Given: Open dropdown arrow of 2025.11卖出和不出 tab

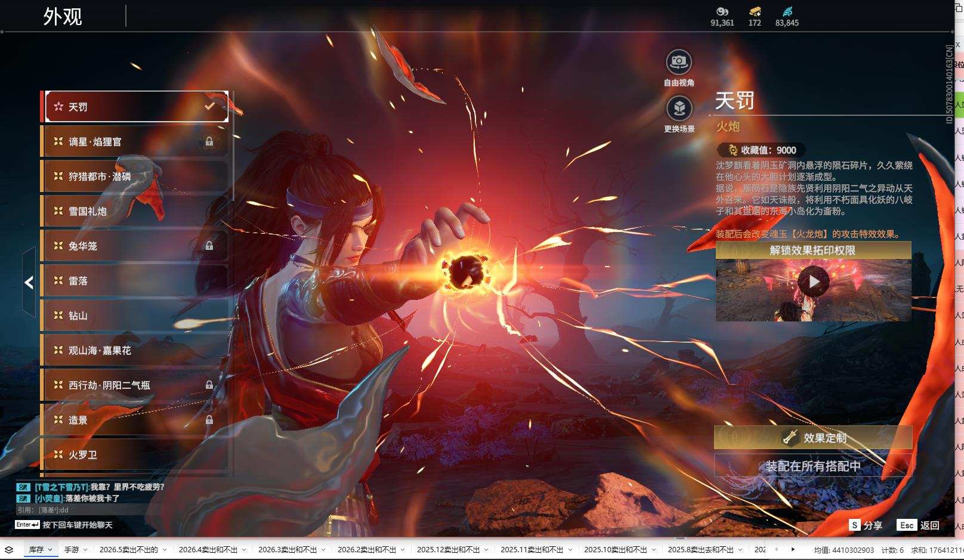Looking at the screenshot, I should point(570,550).
